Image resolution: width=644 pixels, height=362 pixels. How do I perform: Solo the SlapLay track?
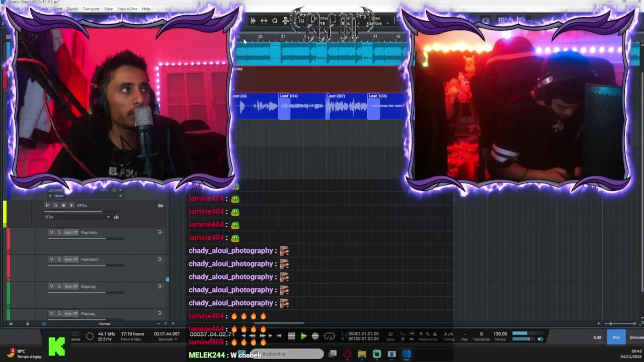(x=59, y=286)
